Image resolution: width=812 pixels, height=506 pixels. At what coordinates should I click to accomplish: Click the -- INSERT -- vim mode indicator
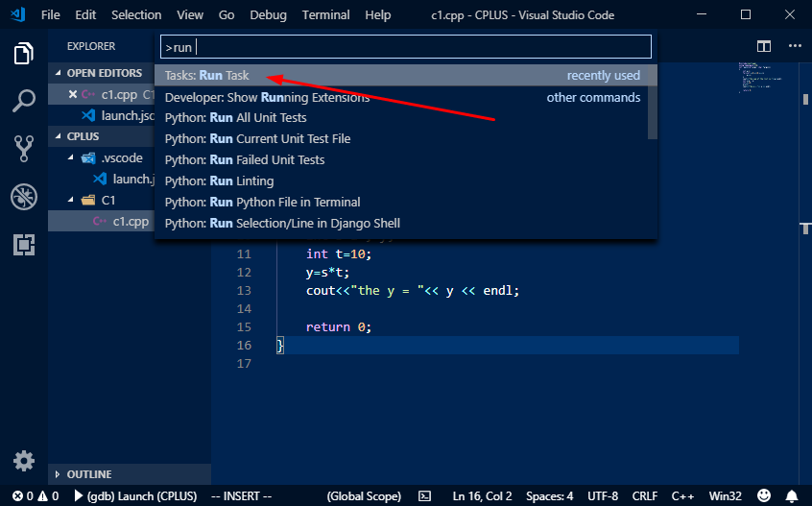click(241, 496)
